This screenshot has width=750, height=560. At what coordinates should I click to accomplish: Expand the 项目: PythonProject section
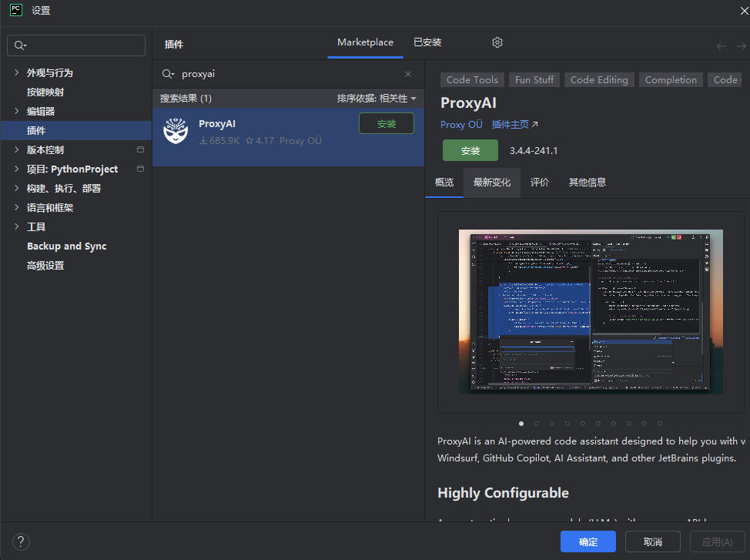click(x=17, y=169)
